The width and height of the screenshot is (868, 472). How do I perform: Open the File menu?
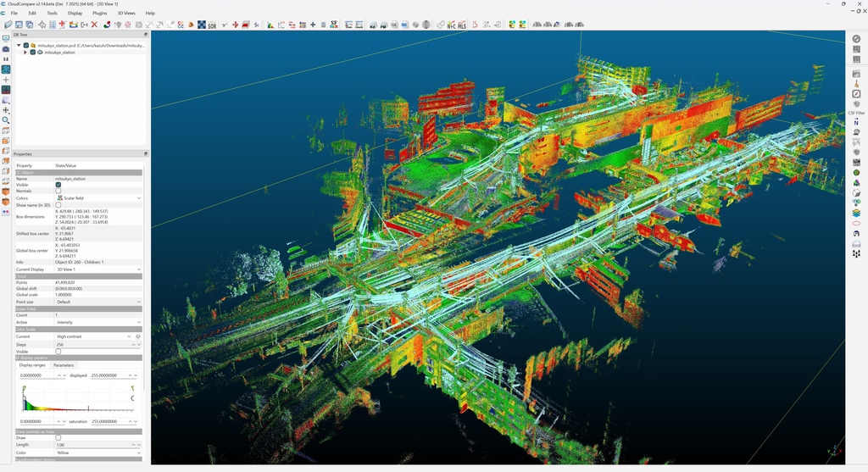click(x=14, y=13)
